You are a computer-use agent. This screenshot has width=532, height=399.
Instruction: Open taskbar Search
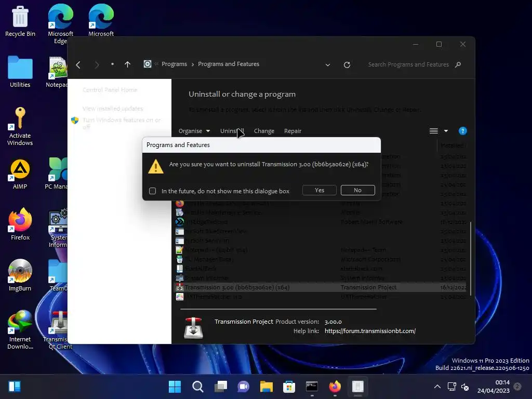click(197, 387)
